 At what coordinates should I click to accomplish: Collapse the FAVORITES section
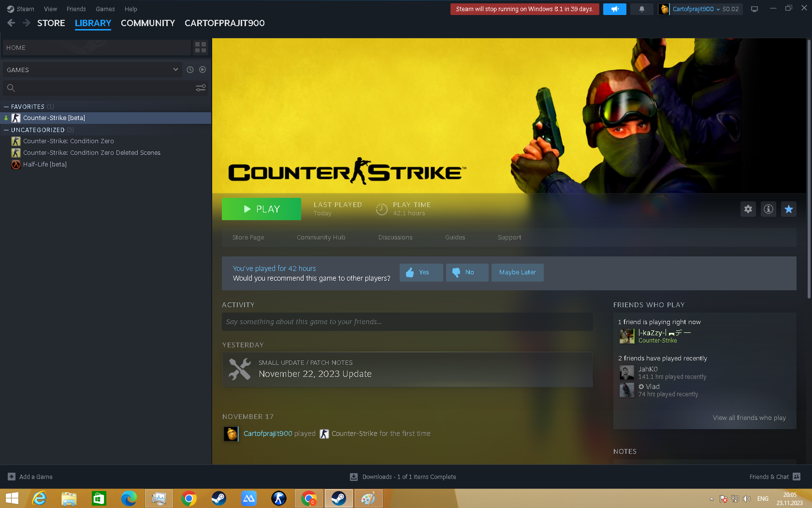pyautogui.click(x=6, y=106)
